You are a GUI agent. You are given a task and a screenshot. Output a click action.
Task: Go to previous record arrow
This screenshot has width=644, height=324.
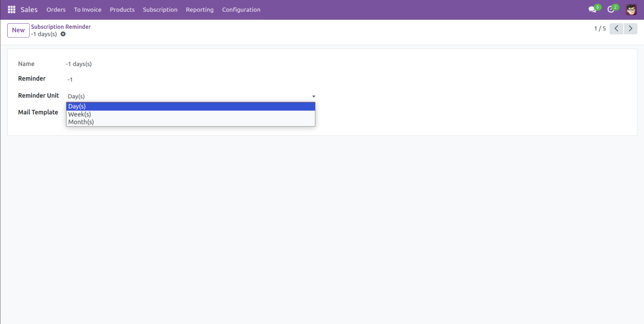pyautogui.click(x=616, y=28)
